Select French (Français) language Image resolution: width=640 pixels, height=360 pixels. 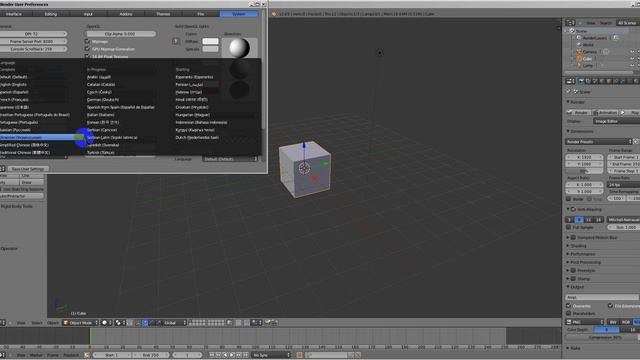tap(15, 100)
